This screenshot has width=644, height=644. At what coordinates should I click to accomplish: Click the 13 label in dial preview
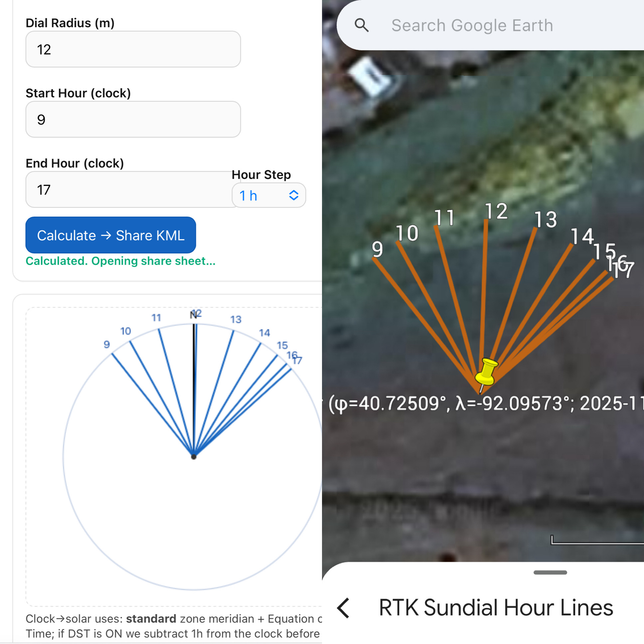coord(236,319)
